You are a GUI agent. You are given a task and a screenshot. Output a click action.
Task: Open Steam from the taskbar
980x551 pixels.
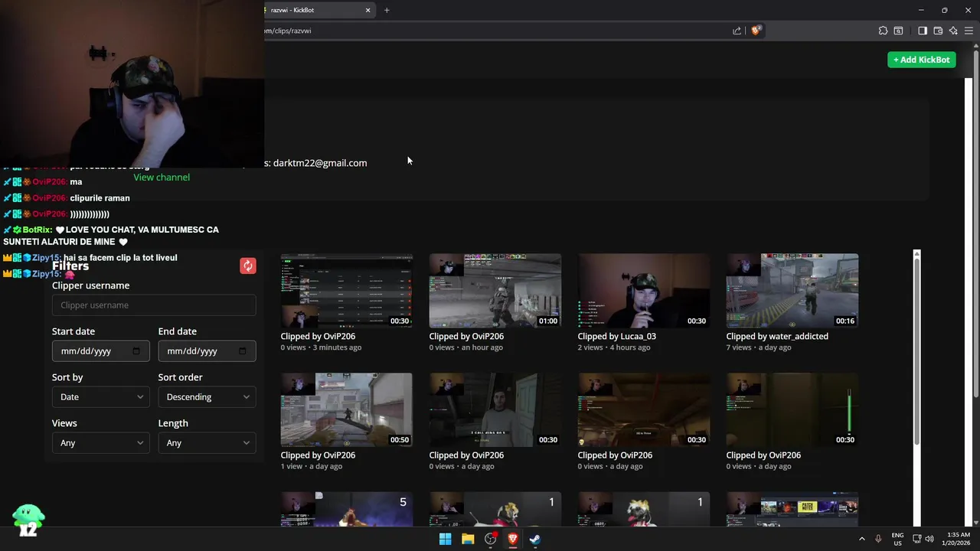tap(535, 539)
